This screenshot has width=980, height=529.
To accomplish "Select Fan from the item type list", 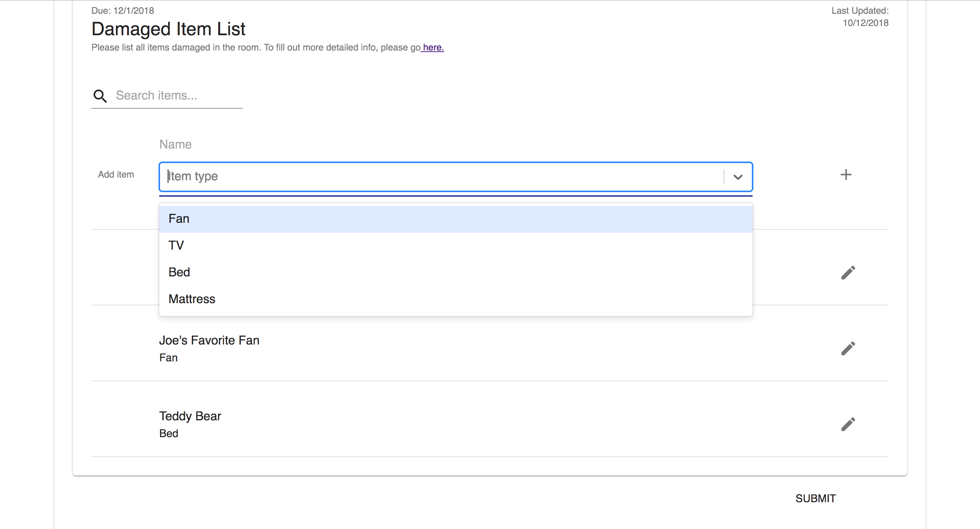I will [x=179, y=219].
